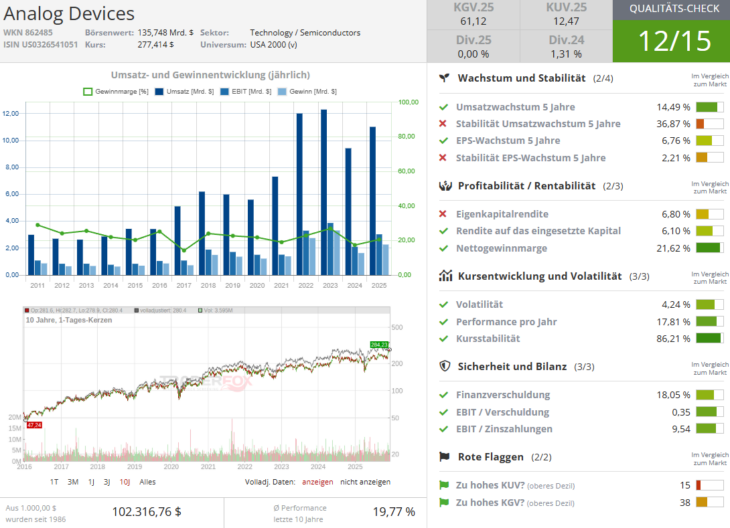Viewport: 730px width, 528px height.
Task: Click the green flag beside Zu hohes KUV?
Action: click(443, 485)
